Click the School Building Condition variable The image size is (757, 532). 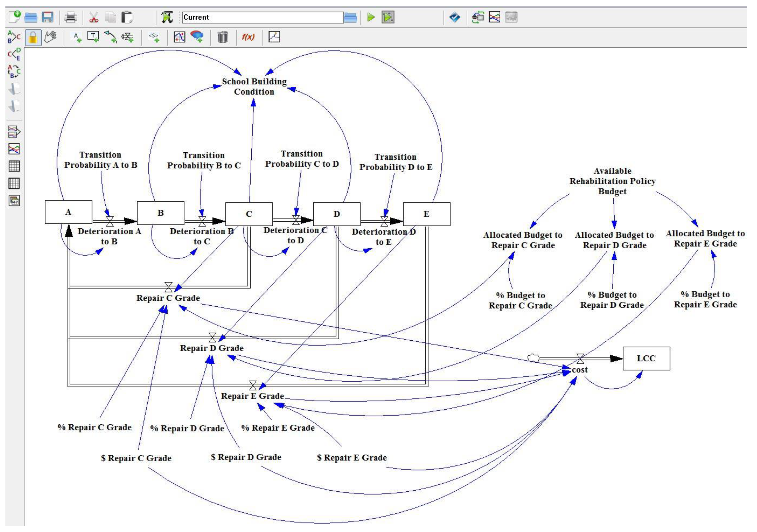(254, 86)
